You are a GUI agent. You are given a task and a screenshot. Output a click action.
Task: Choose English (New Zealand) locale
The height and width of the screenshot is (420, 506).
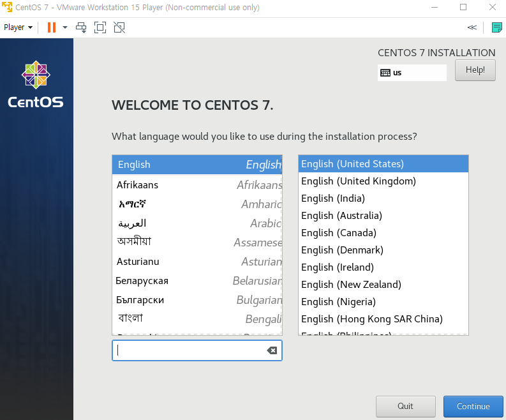[383, 285]
